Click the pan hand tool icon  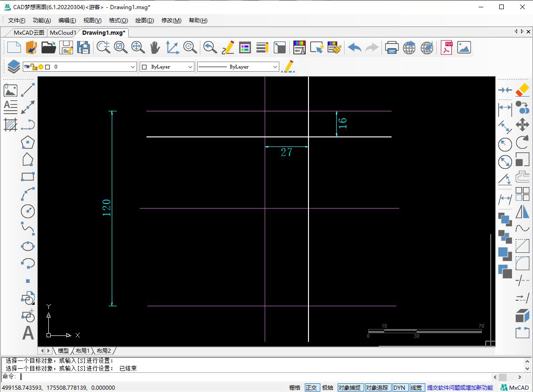(155, 47)
